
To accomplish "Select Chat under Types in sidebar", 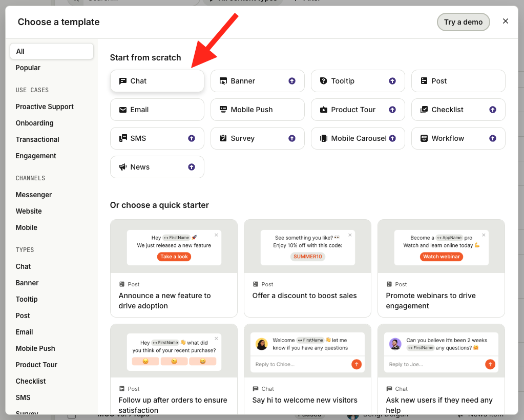I will 23,266.
